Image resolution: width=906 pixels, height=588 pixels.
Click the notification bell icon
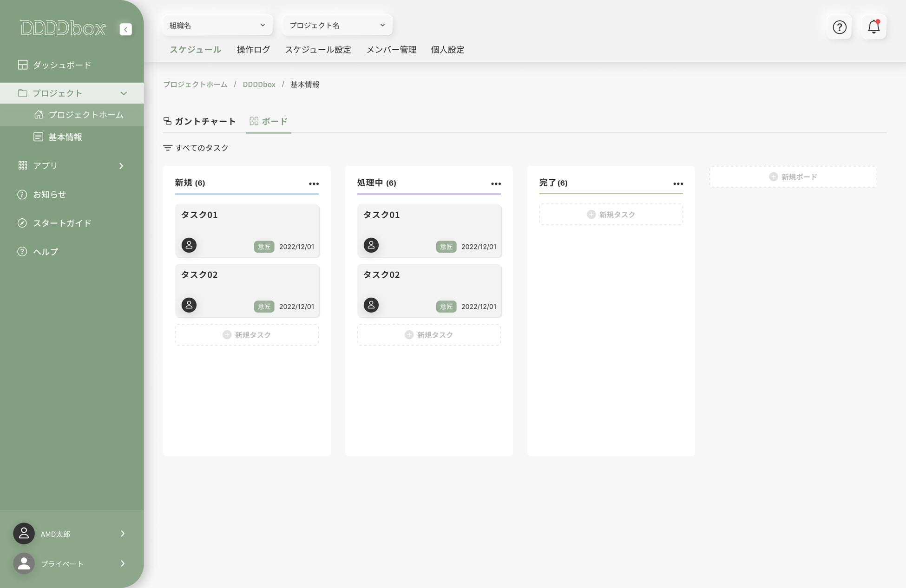(x=873, y=27)
